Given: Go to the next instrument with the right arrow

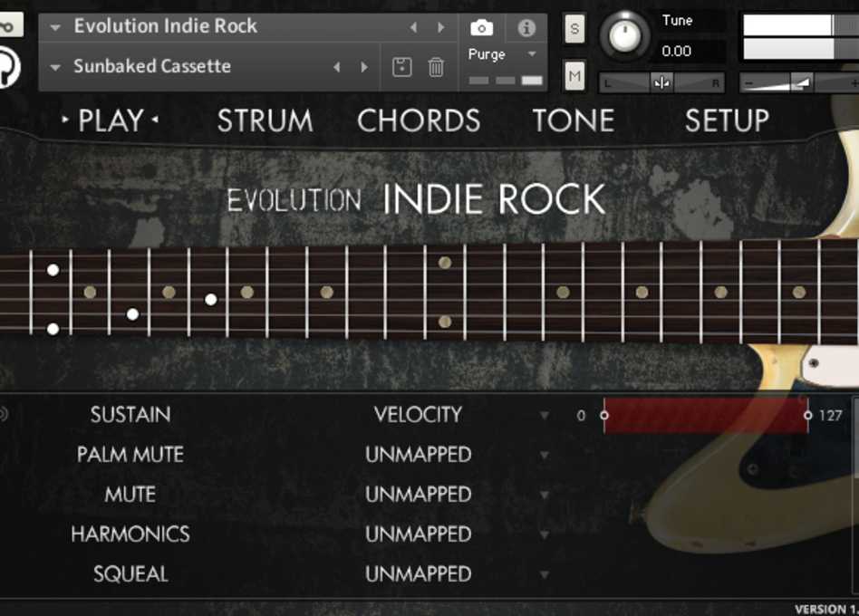Looking at the screenshot, I should point(440,27).
